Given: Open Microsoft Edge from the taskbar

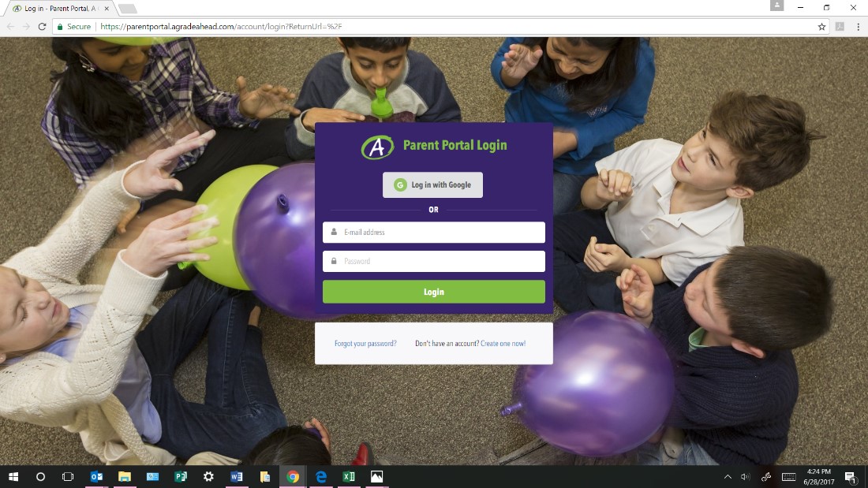Looking at the screenshot, I should [x=321, y=476].
